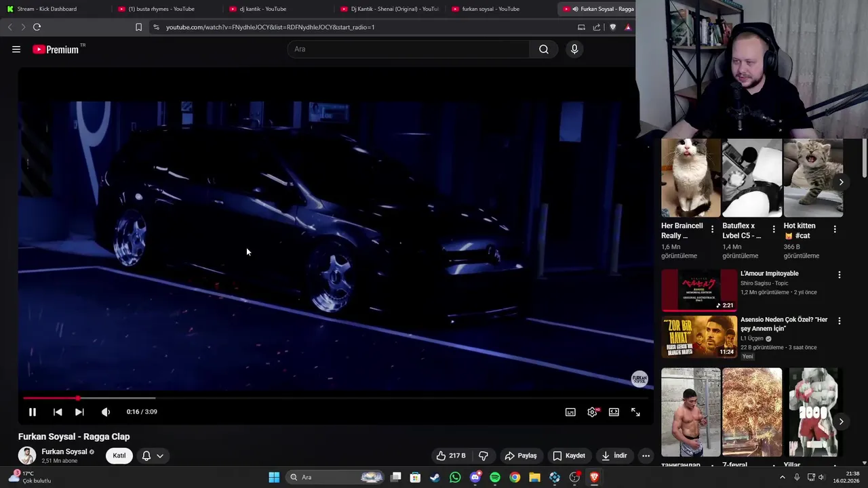Go back in browser history
868x488 pixels.
click(9, 27)
